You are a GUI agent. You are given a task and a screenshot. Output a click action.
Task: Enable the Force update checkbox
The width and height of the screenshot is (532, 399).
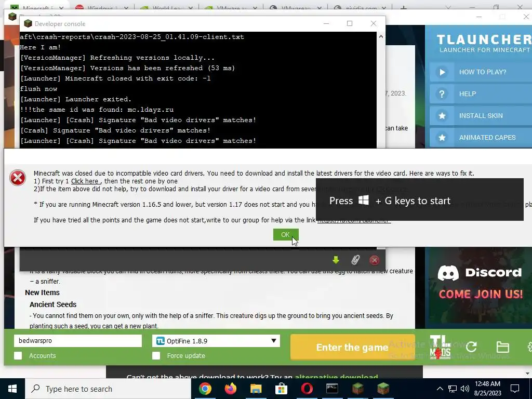tap(156, 355)
